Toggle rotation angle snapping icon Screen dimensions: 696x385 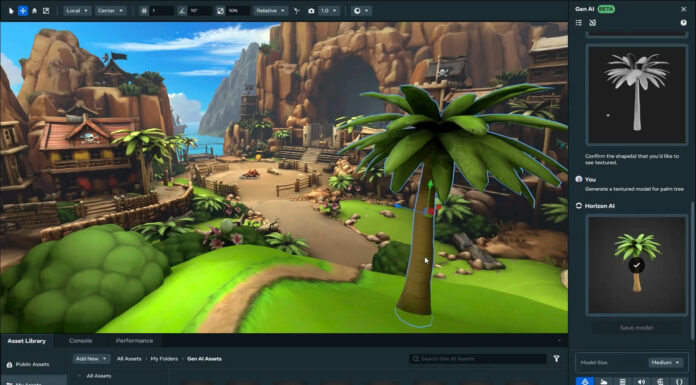point(182,11)
